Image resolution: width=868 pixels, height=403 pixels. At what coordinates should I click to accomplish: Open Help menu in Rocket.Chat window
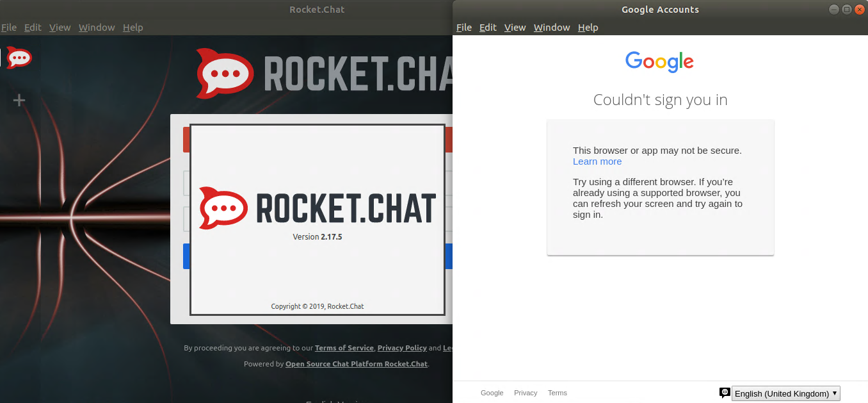[x=133, y=28]
